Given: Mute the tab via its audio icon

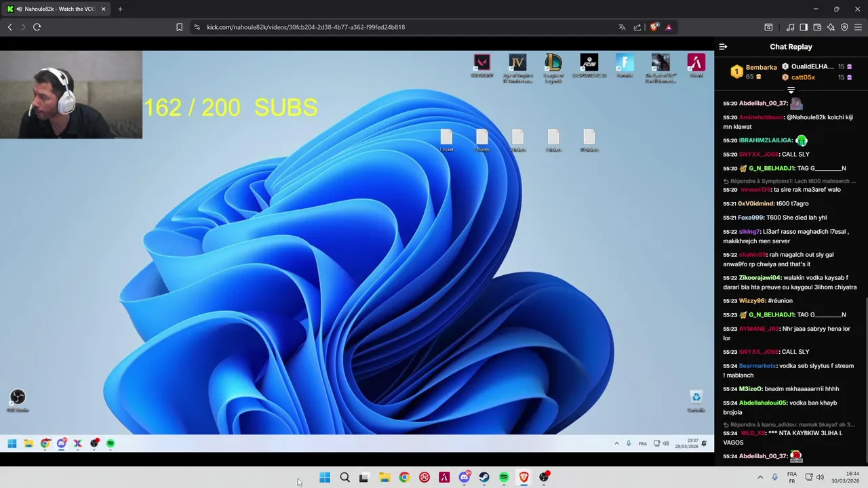Looking at the screenshot, I should [18, 9].
